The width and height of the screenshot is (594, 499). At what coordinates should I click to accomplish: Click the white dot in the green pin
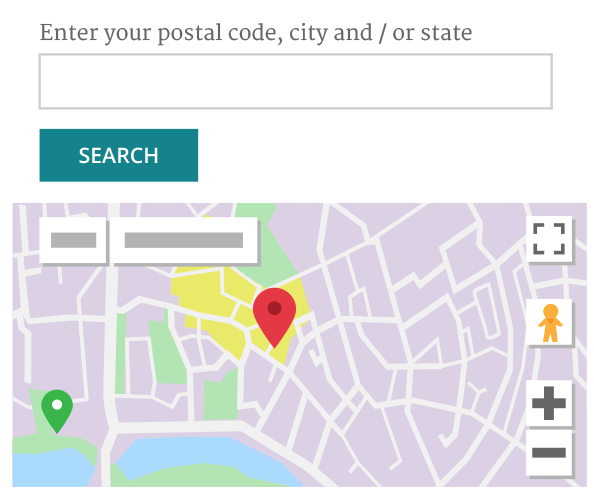coord(57,405)
